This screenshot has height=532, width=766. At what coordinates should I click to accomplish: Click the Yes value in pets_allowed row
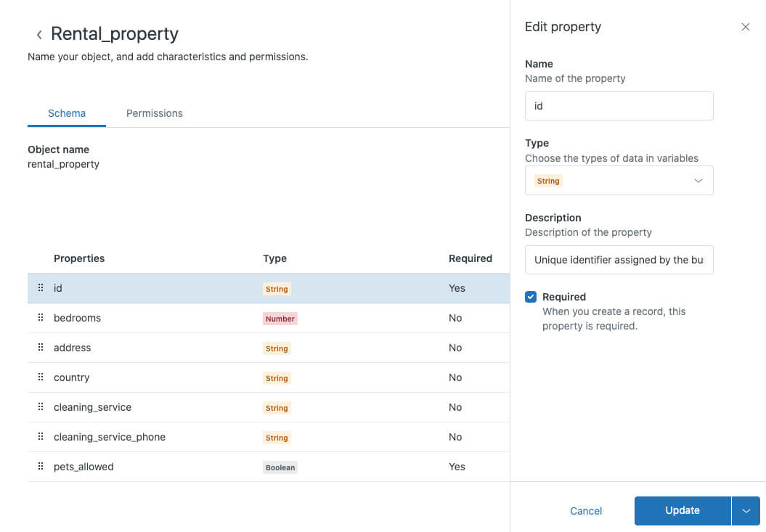coord(457,467)
